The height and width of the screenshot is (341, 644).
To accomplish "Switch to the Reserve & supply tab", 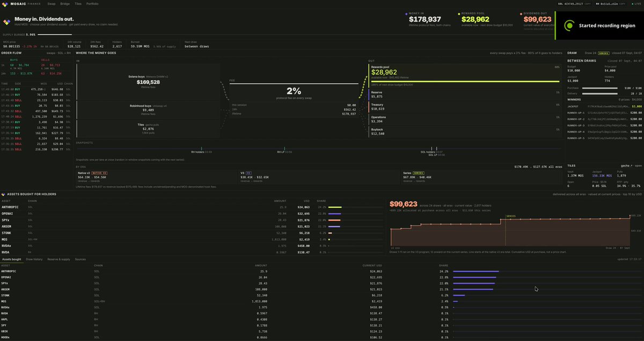I will click(x=58, y=259).
